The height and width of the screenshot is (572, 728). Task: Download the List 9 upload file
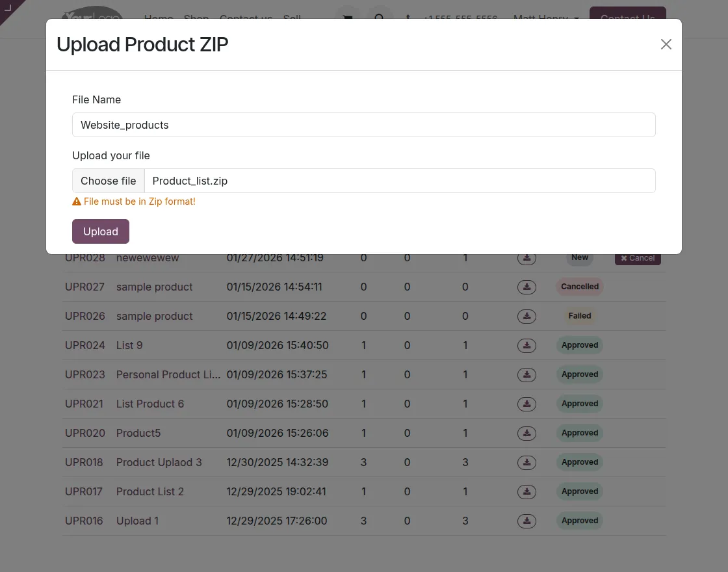[526, 345]
